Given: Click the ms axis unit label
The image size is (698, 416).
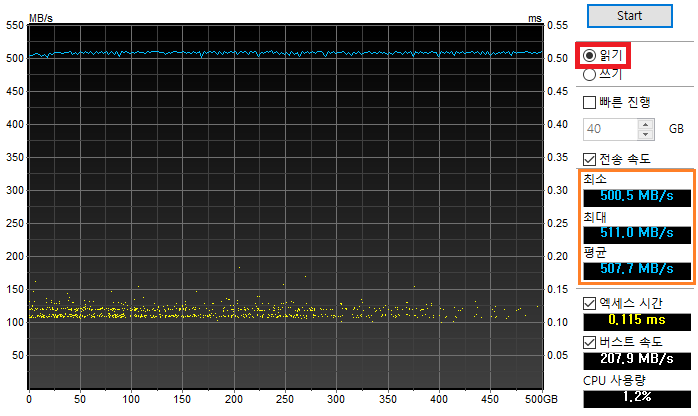Looking at the screenshot, I should (x=535, y=19).
